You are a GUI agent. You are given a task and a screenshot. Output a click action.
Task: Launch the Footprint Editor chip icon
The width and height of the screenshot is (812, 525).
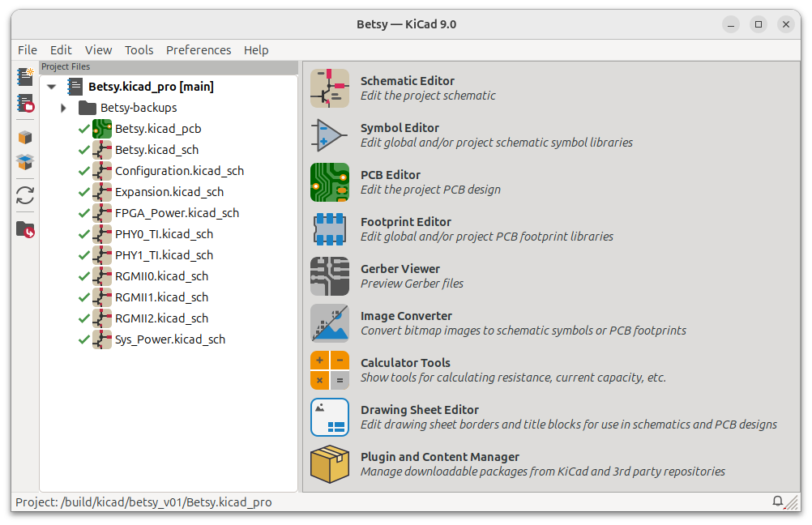pyautogui.click(x=329, y=229)
